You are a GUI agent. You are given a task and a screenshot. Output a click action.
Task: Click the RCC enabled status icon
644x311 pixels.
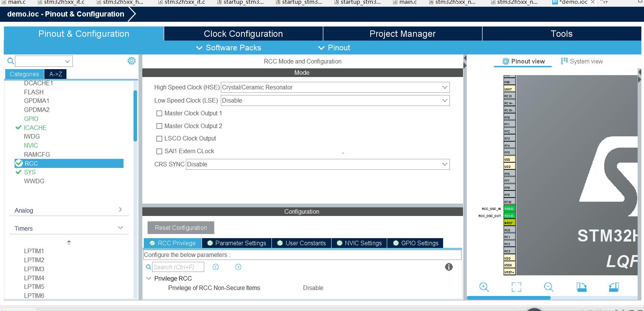(x=19, y=163)
